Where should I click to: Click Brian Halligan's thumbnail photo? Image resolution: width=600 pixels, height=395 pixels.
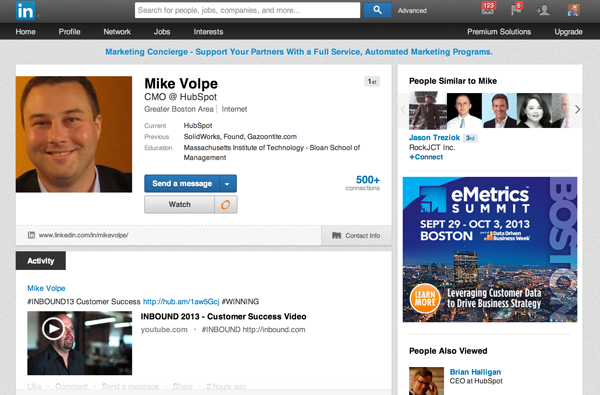(x=426, y=381)
